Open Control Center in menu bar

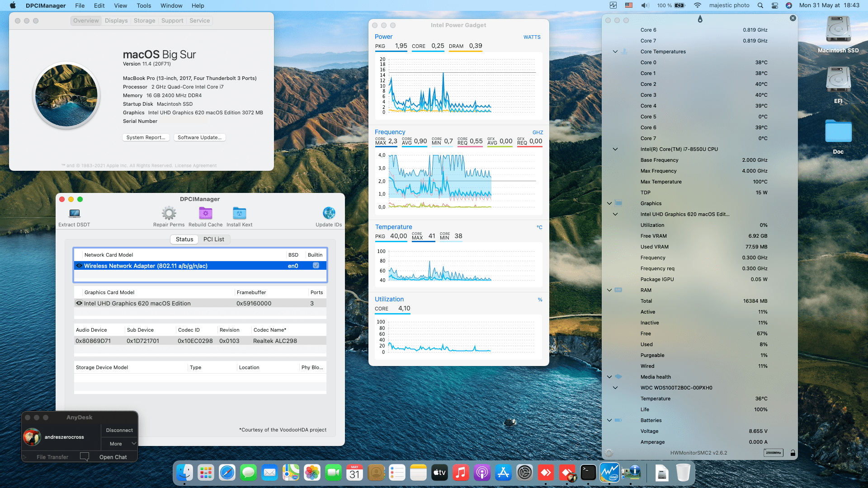click(774, 5)
